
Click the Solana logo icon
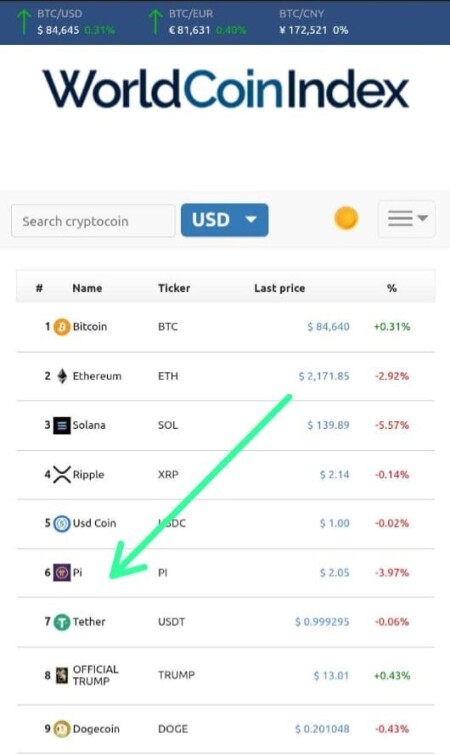click(x=62, y=425)
